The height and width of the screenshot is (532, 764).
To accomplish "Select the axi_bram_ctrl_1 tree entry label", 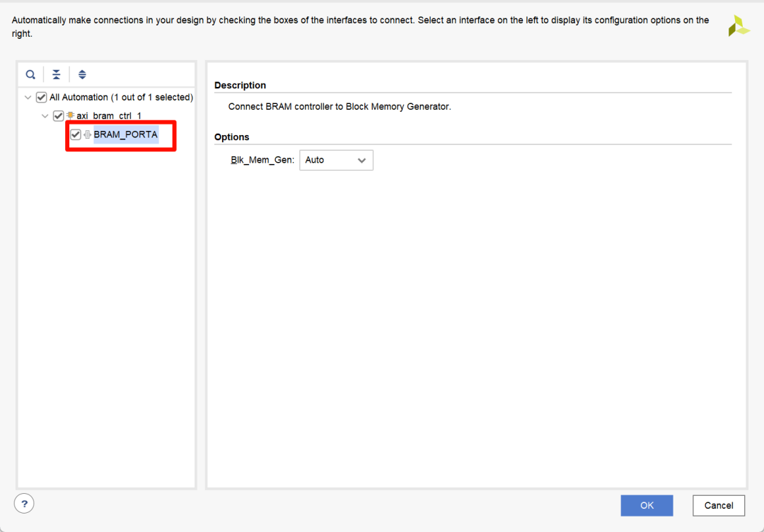I will pyautogui.click(x=109, y=116).
